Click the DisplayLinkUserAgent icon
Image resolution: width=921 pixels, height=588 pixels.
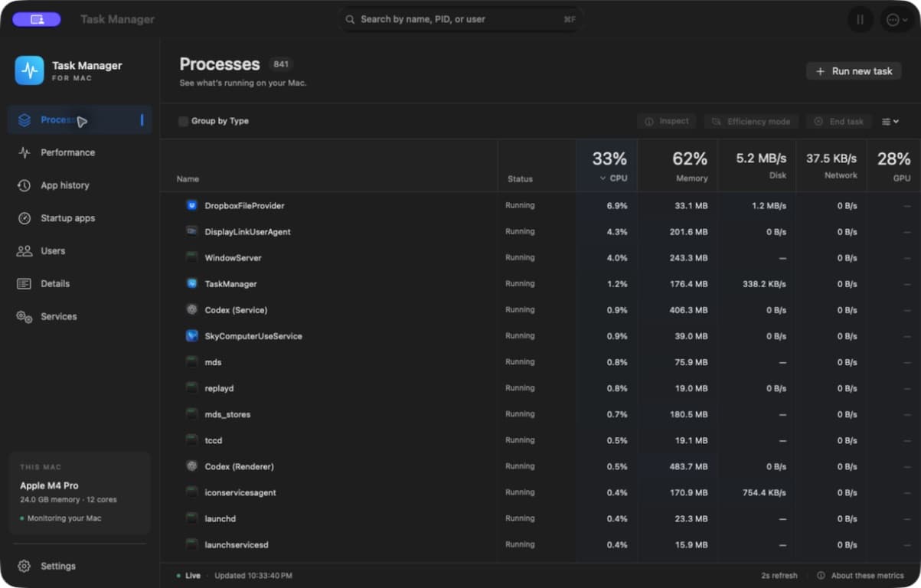[192, 231]
